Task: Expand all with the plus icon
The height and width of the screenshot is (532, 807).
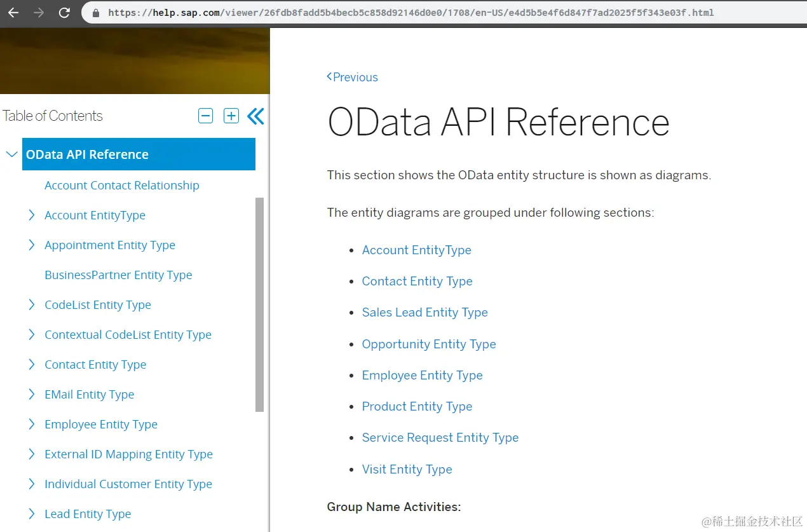Action: 231,116
